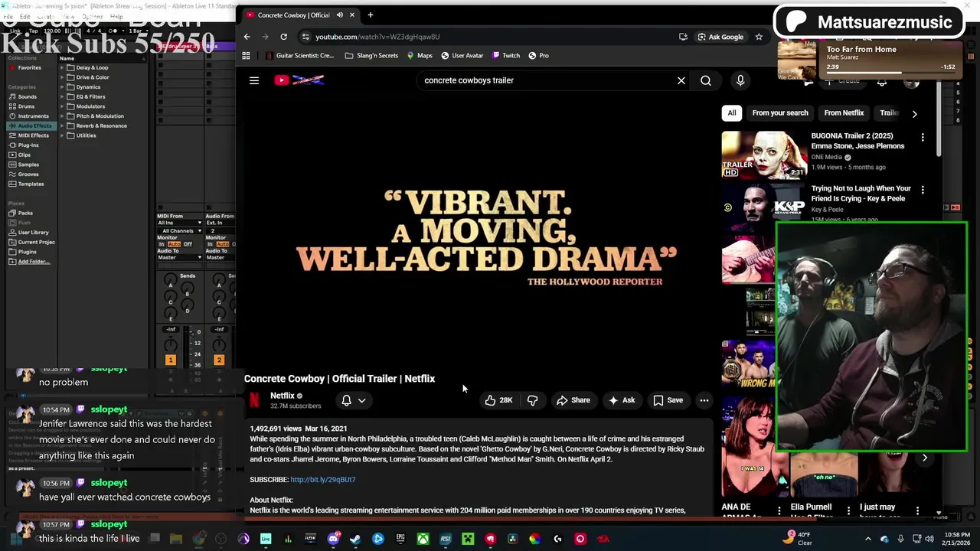Viewport: 980px width, 551px height.
Task: Open BUGONIA Trailer 2 thumbnail
Action: (764, 155)
